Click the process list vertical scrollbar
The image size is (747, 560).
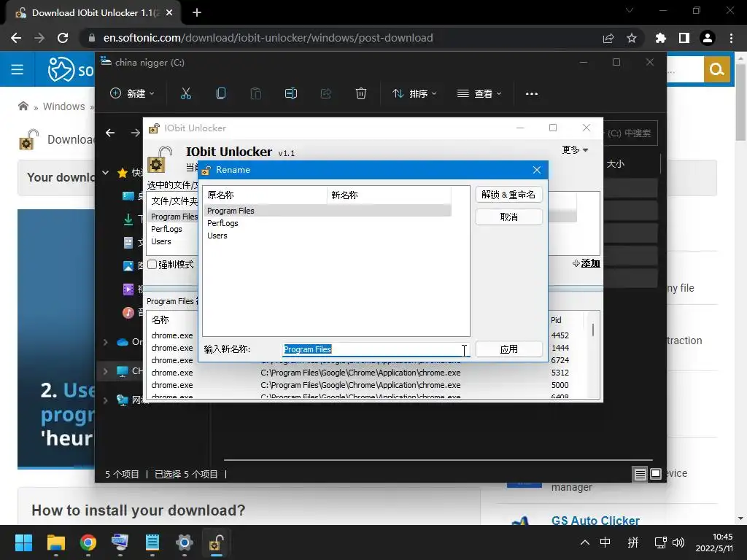(x=593, y=330)
